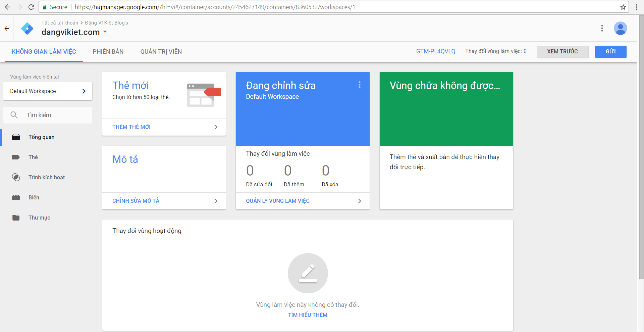Click the Google Tag Manager diamond logo
Image resolution: width=644 pixels, height=332 pixels.
27,29
